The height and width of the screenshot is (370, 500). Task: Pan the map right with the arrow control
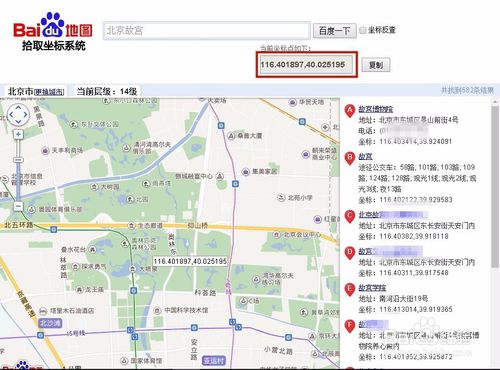tap(25, 115)
